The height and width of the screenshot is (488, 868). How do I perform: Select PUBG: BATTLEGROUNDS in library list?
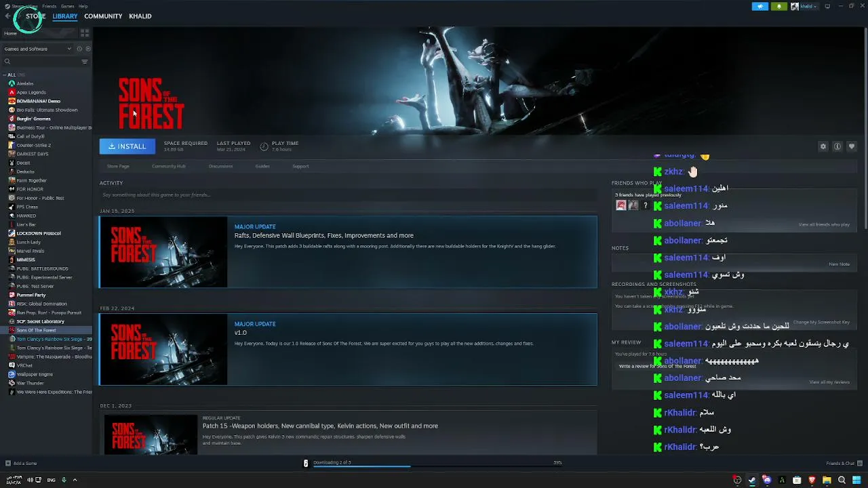pos(46,268)
